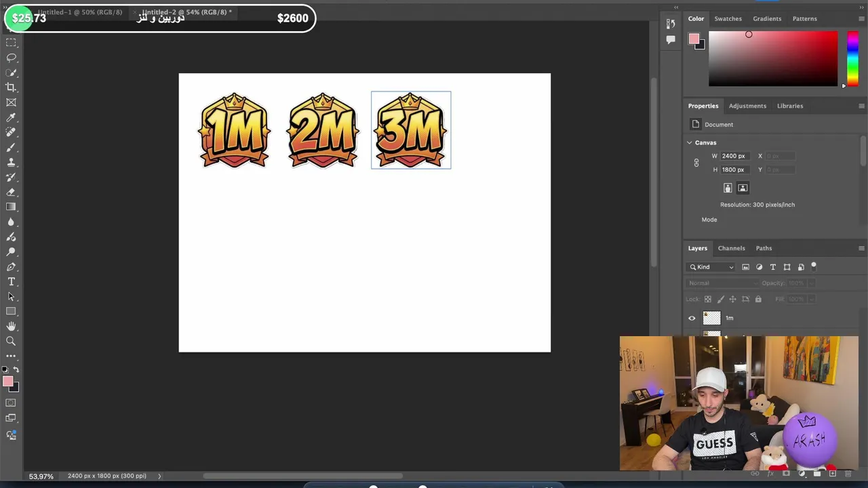Screen dimensions: 868x488
Task: Select the Clone Stamp tool
Action: [x=11, y=162]
